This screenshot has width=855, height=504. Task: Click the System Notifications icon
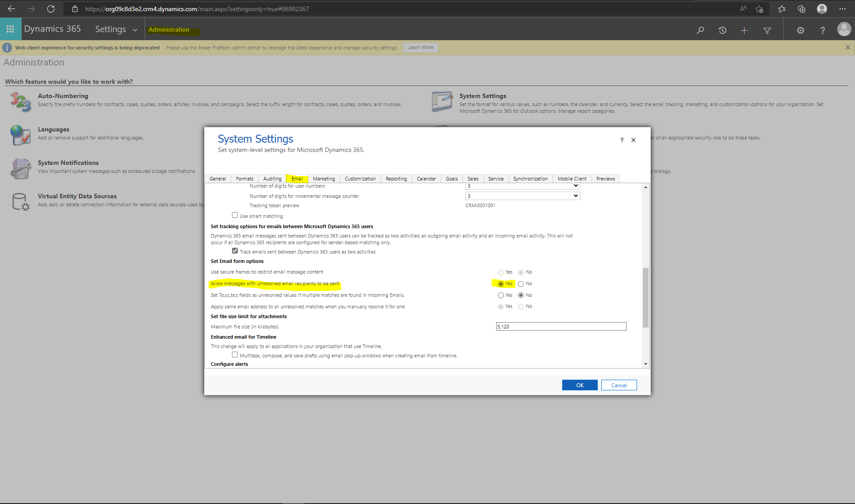point(21,168)
